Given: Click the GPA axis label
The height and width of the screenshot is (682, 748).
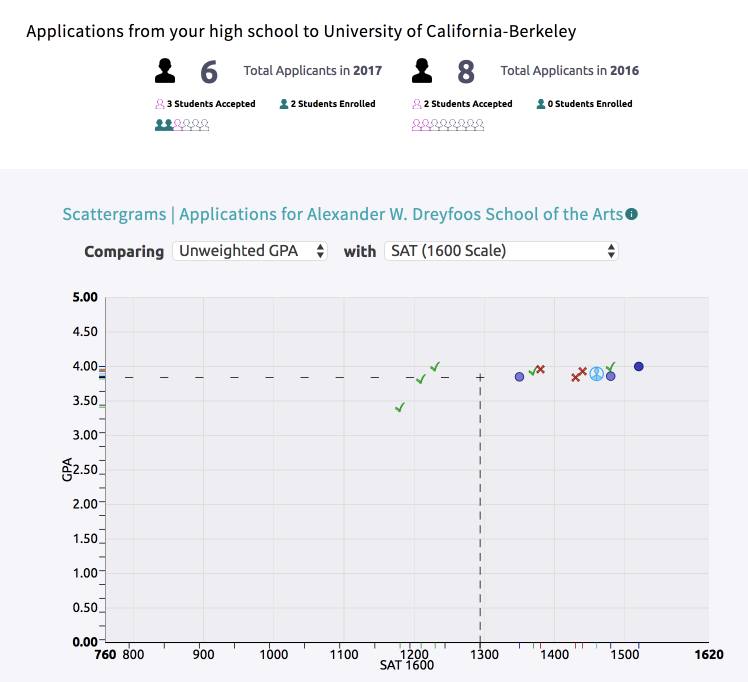Looking at the screenshot, I should click(67, 470).
